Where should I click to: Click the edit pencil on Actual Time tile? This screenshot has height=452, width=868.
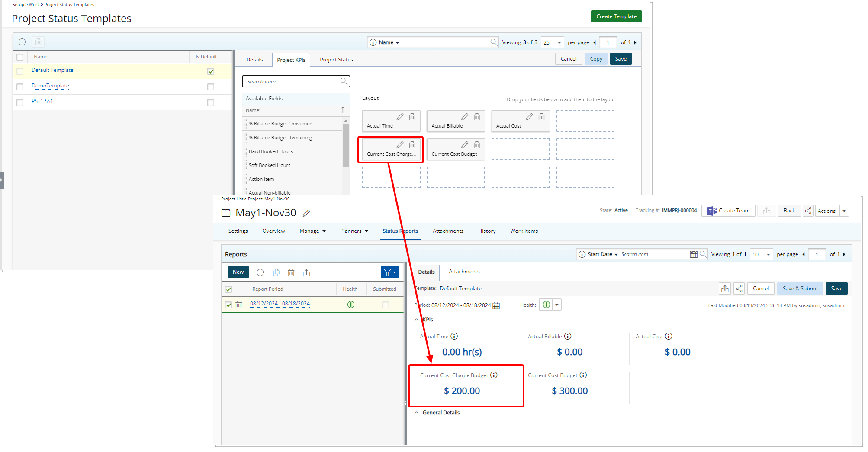click(400, 117)
